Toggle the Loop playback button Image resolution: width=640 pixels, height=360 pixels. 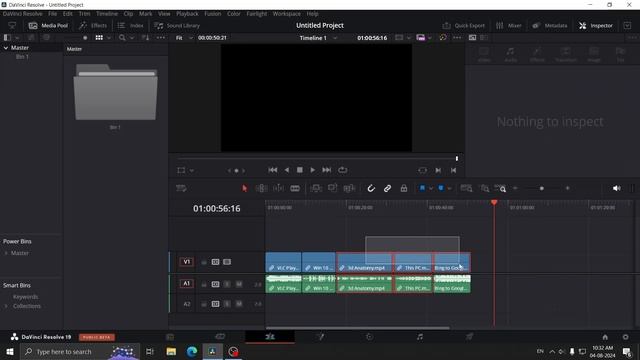[342, 170]
